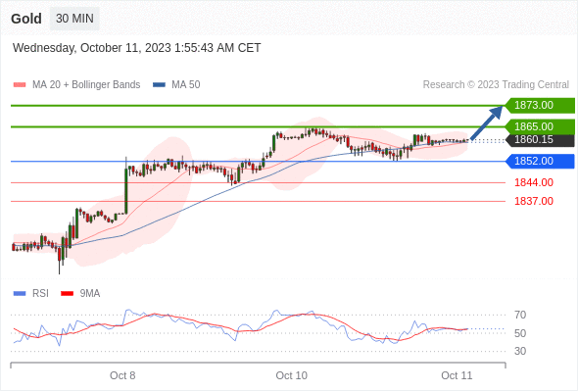The image size is (578, 392).
Task: Click the Gold title text
Action: coord(26,19)
